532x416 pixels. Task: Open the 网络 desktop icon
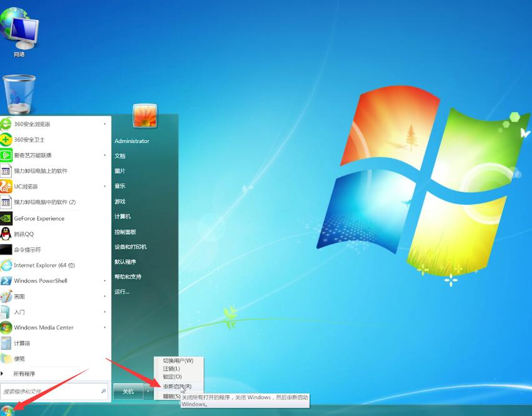click(x=19, y=32)
